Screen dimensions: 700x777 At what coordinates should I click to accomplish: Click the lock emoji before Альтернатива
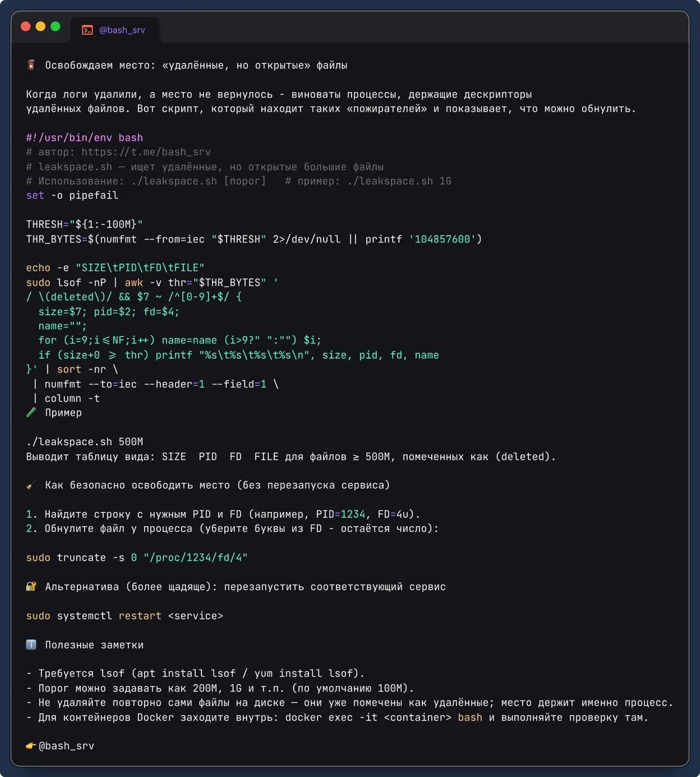[x=31, y=586]
